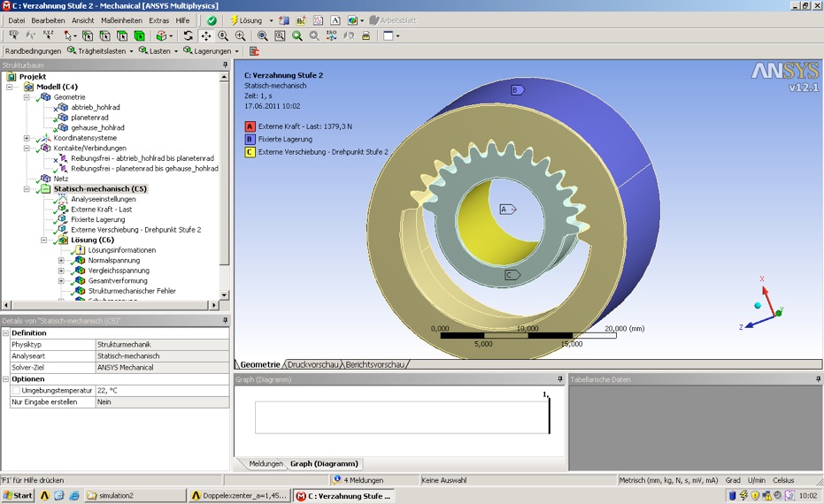Open the Bearbeiten menu

tap(48, 20)
